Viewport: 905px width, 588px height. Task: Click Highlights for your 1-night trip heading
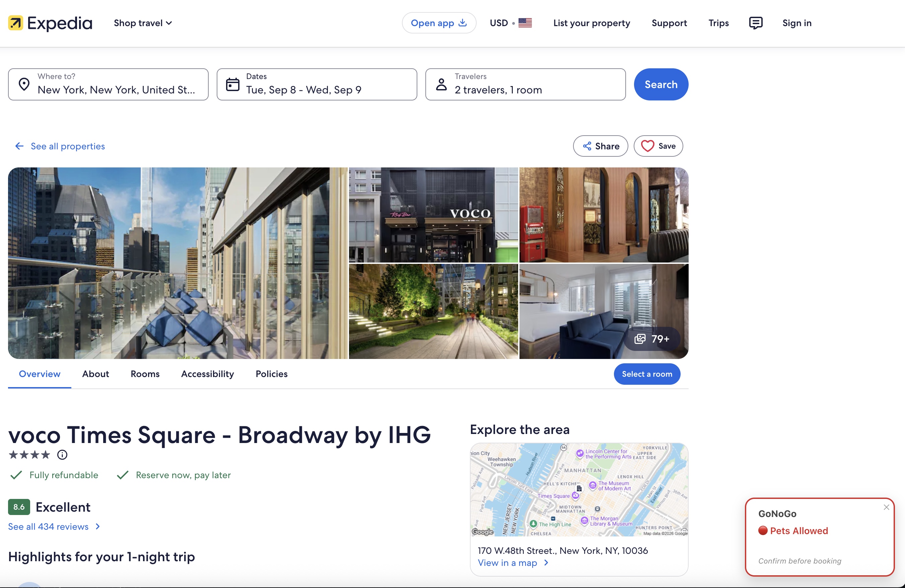tap(101, 557)
